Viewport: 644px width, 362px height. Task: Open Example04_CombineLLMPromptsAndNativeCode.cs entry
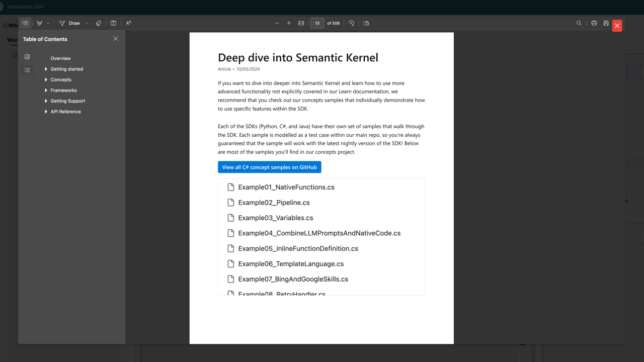319,233
